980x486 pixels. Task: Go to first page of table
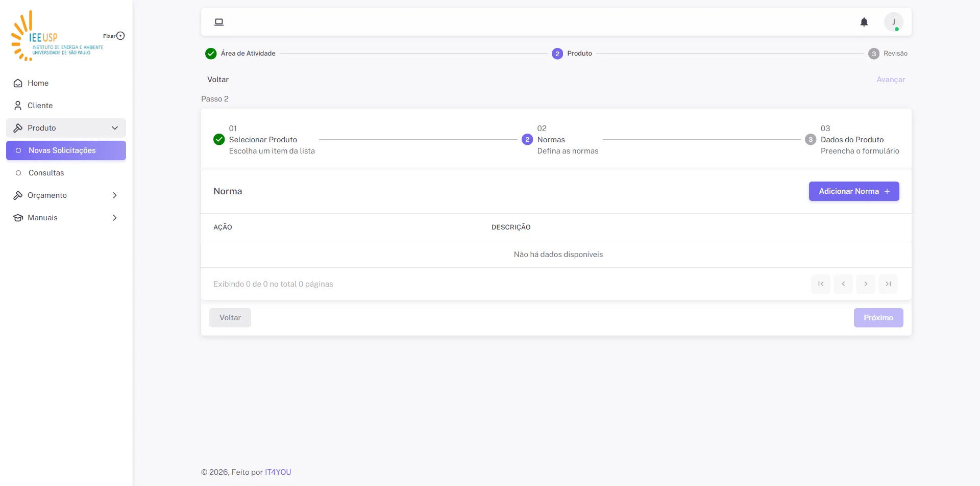(821, 284)
